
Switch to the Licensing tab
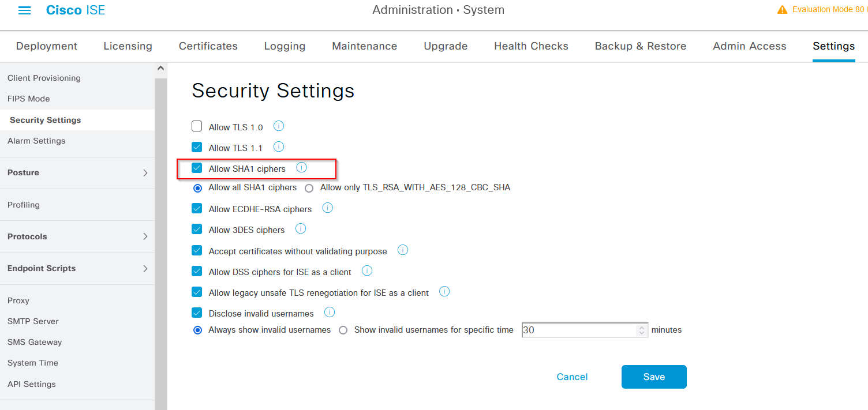click(128, 46)
